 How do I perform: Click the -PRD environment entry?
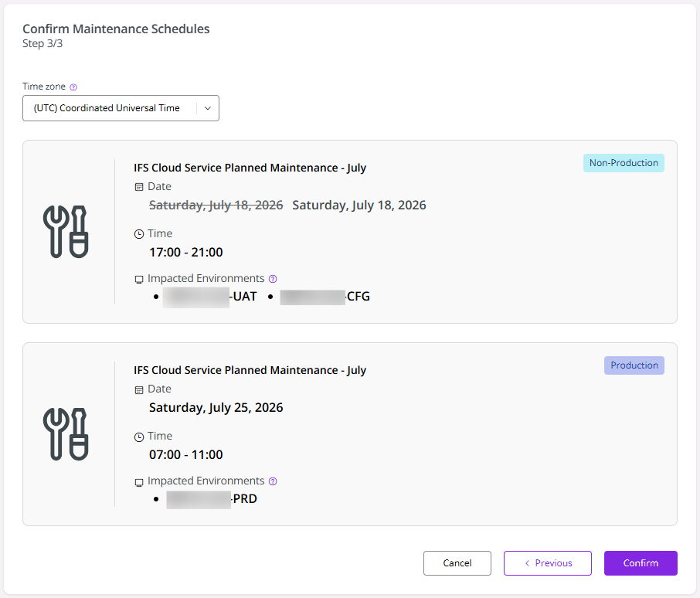point(212,499)
